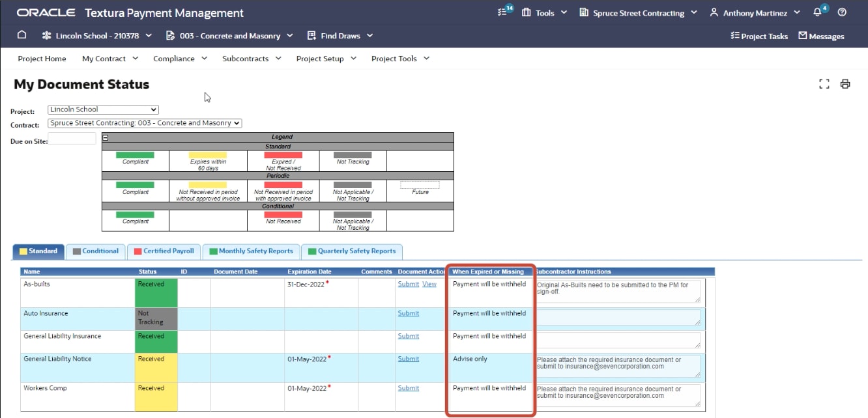Click the As-builts subcontractor instructions box
Screen dimensions: 868x418
tap(618, 291)
